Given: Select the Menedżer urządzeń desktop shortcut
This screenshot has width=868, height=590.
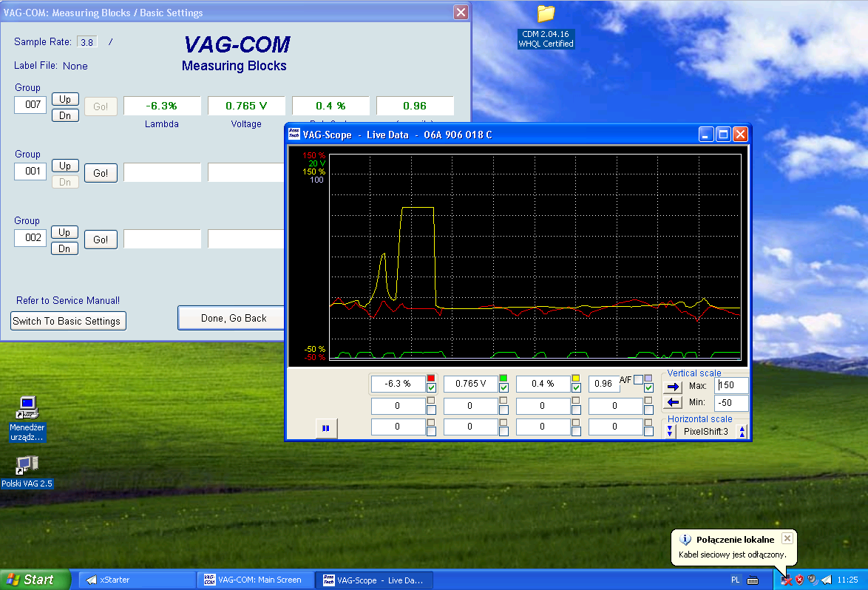Looking at the screenshot, I should pos(27,419).
